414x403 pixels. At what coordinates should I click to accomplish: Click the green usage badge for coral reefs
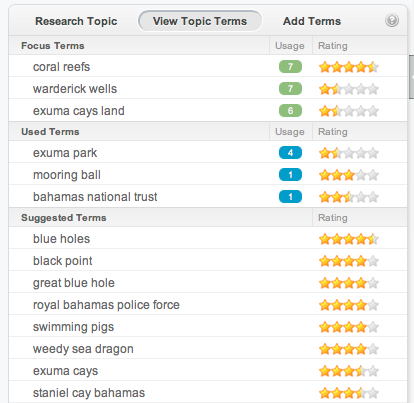coord(290,67)
